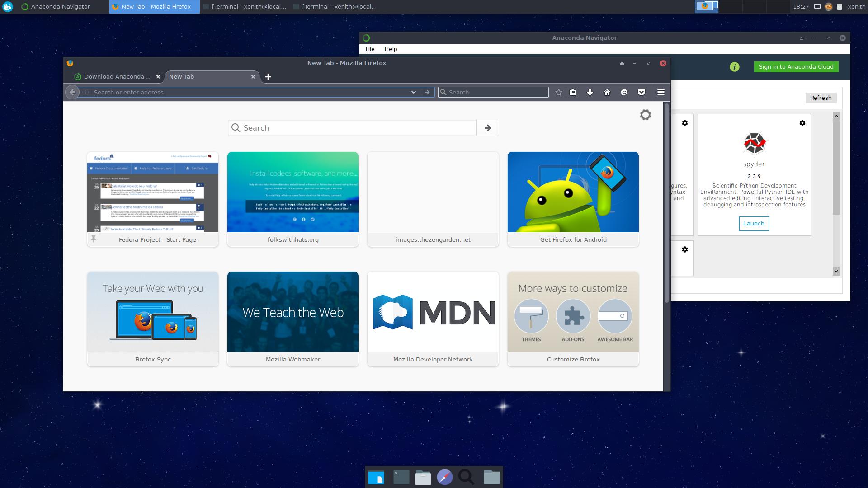Open the bookmarks list icon in Firefox
Image resolution: width=868 pixels, height=488 pixels.
tap(573, 92)
